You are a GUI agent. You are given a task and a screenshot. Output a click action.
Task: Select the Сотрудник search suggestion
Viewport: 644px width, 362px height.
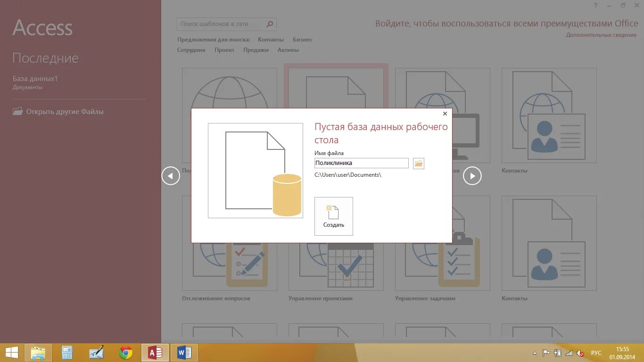pyautogui.click(x=191, y=50)
